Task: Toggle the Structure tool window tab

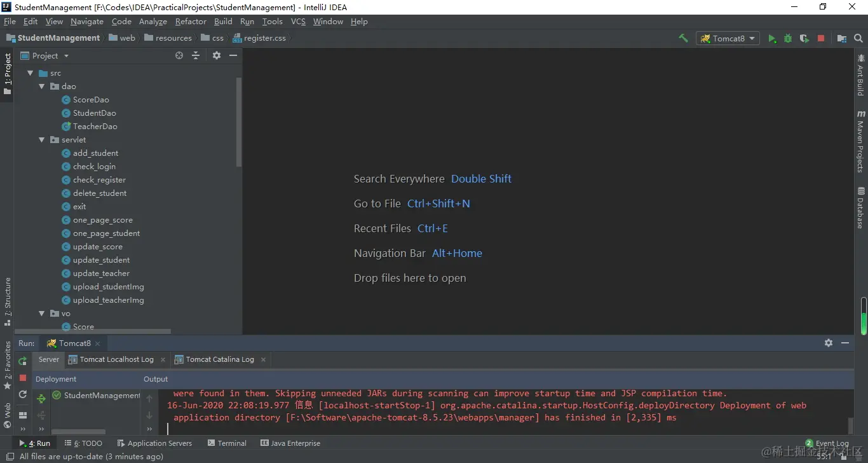Action: click(8, 301)
